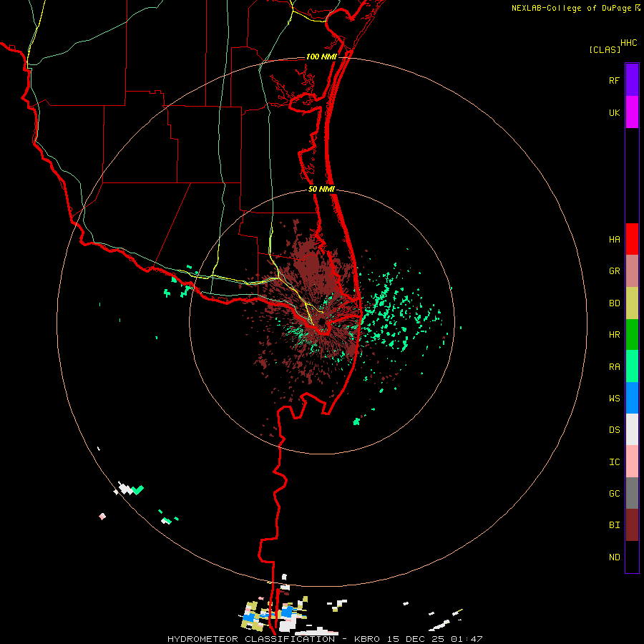Click the 100 NMI range ring label
The image size is (644, 644).
pyautogui.click(x=321, y=57)
